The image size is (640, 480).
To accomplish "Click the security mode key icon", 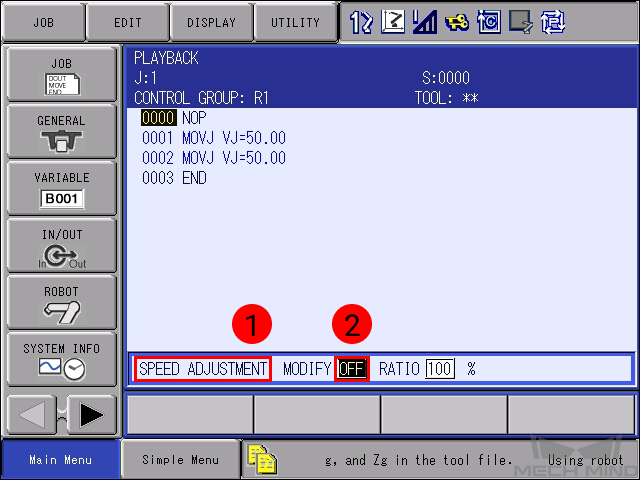I will 457,23.
